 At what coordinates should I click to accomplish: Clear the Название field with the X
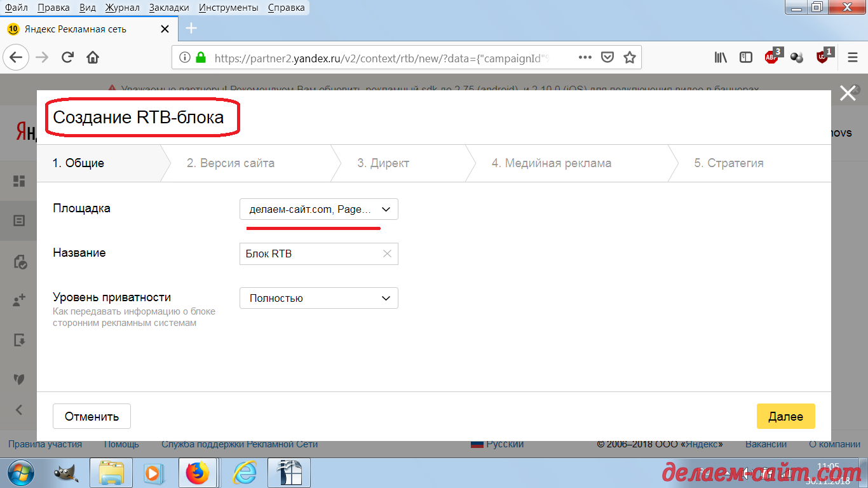pyautogui.click(x=387, y=254)
